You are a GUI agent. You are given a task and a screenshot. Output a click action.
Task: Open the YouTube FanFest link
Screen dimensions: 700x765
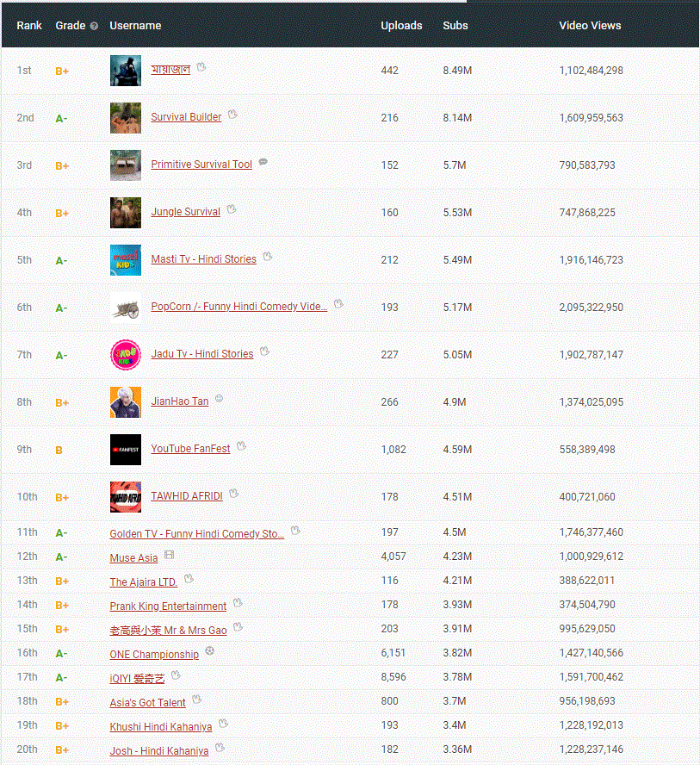(x=190, y=448)
